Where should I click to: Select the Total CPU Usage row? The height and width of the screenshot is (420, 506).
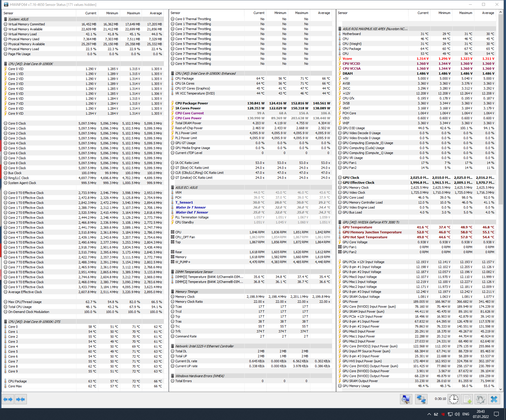point(83,307)
